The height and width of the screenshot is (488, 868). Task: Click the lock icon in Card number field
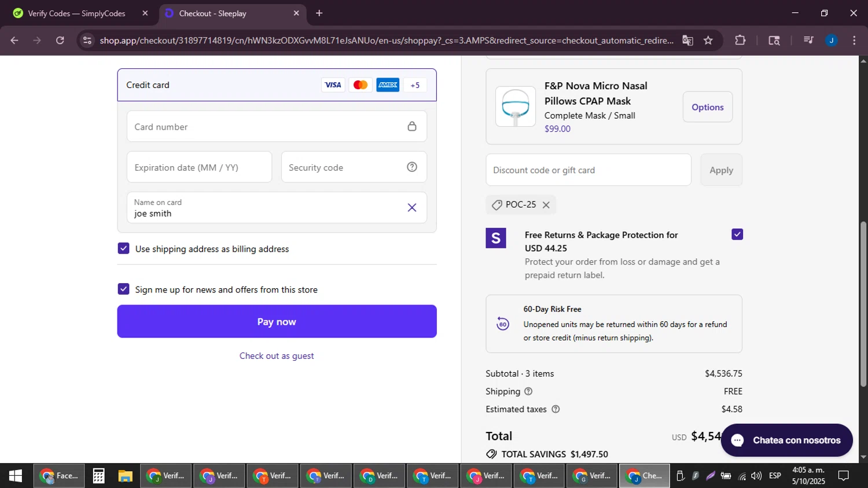pos(412,126)
